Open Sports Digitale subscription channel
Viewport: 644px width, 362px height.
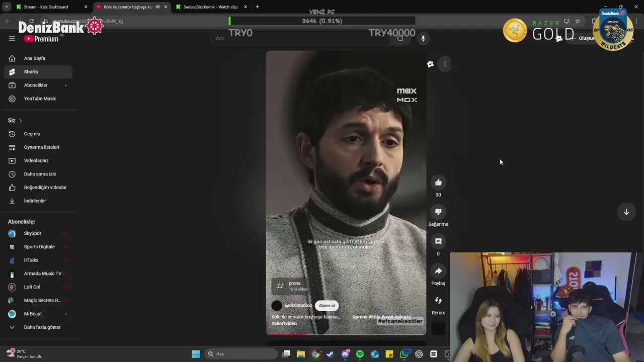(38, 247)
